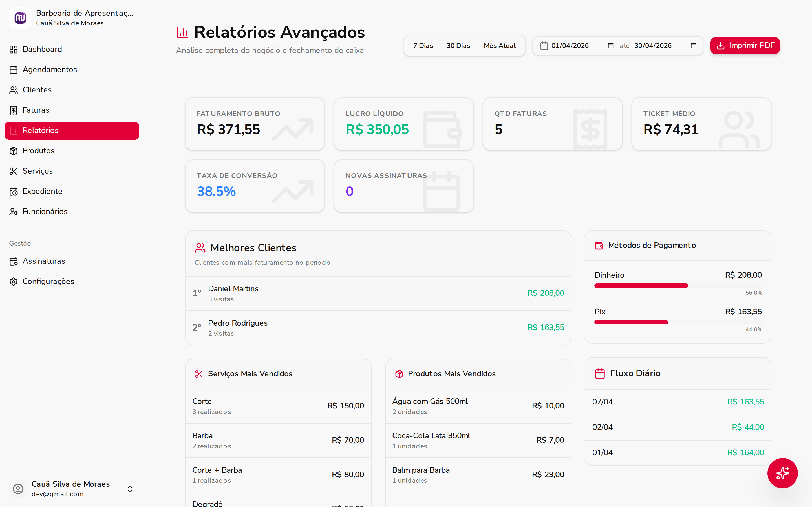
Task: Click the sparkle AI assistant floating button
Action: tap(782, 473)
